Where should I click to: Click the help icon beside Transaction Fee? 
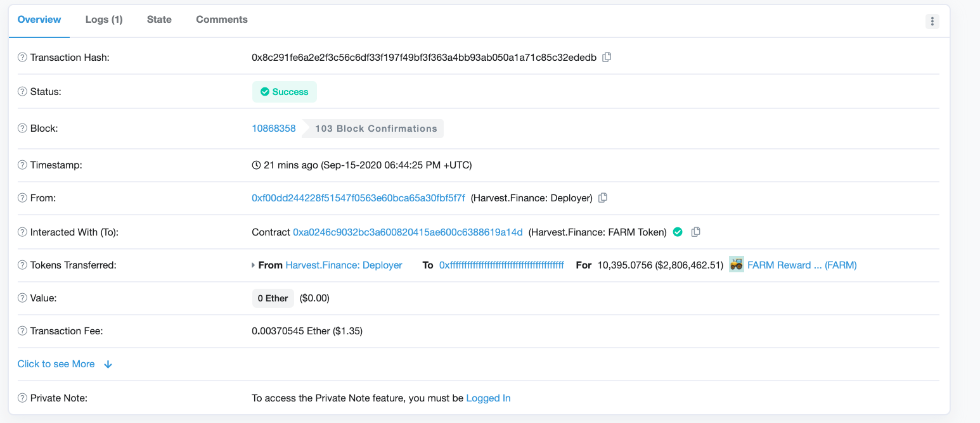tap(22, 331)
